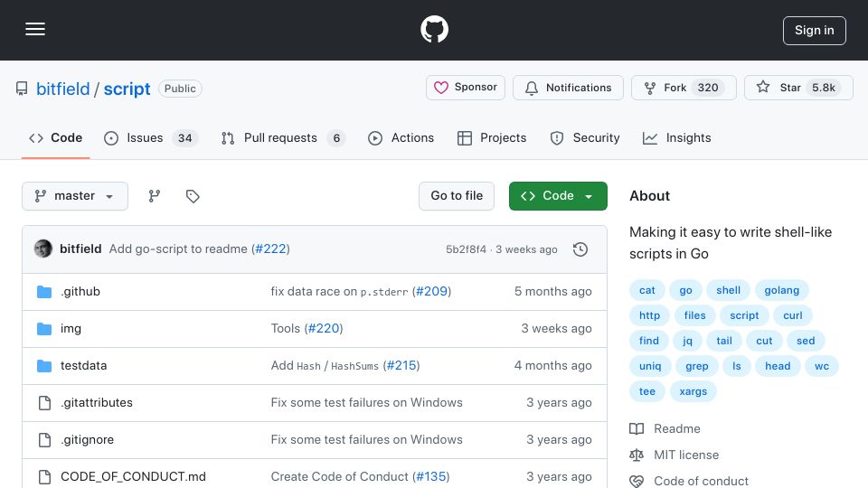Viewport: 868px width, 488px height.
Task: Select the wc topic tag
Action: tap(822, 366)
